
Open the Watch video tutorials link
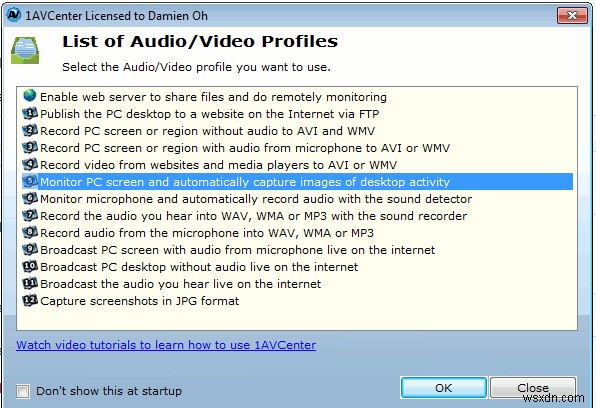pyautogui.click(x=166, y=345)
